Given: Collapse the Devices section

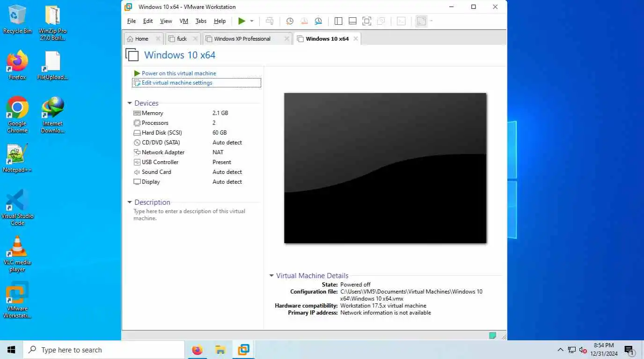Looking at the screenshot, I should [130, 103].
